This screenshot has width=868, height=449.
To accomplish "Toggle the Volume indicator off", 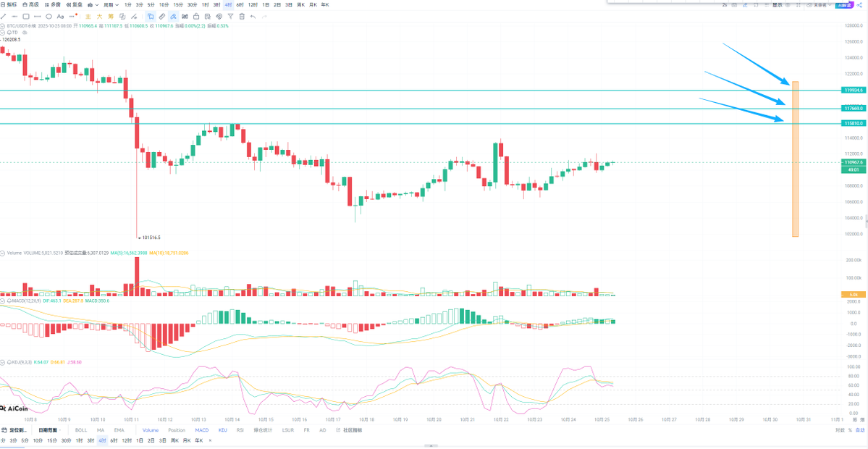I will pos(150,430).
